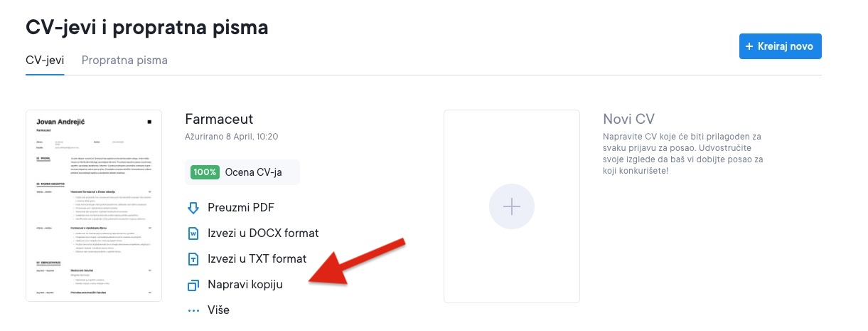Image resolution: width=868 pixels, height=331 pixels.
Task: Click the round plus icon in the empty CV card
Action: click(x=511, y=206)
